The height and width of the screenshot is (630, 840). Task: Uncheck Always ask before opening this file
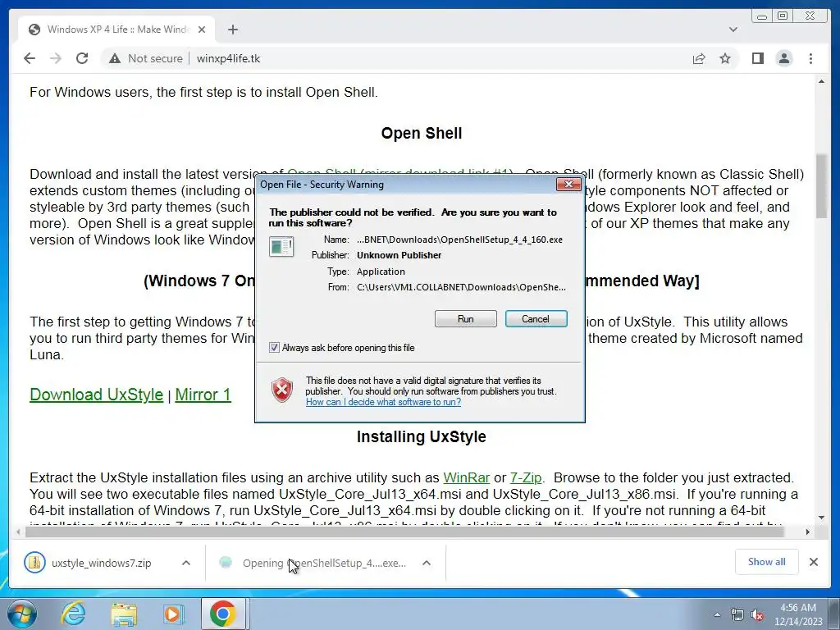(274, 348)
